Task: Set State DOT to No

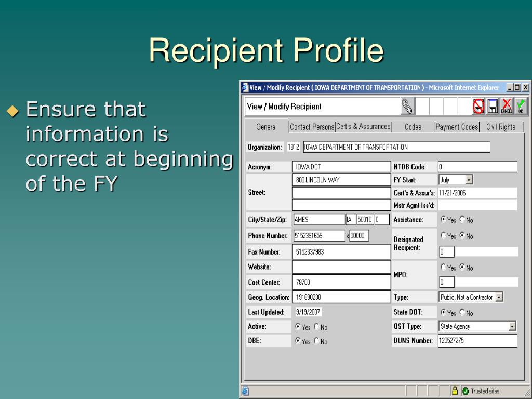Action: point(462,312)
